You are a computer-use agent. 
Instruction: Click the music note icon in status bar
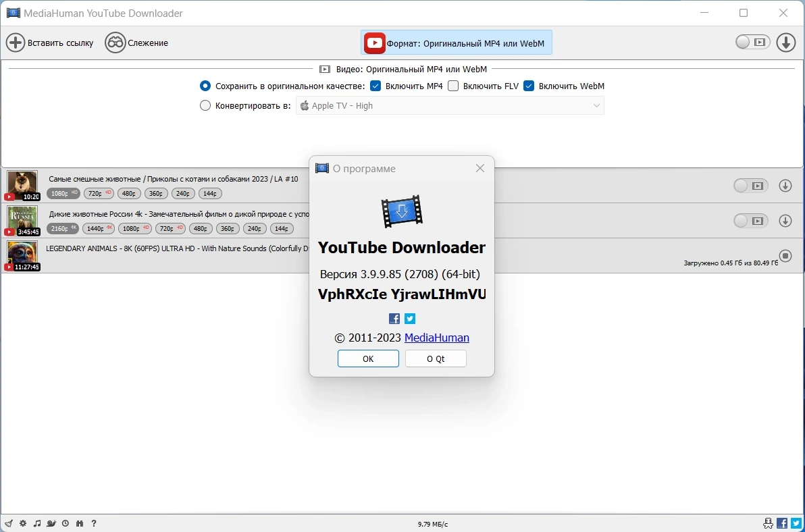[x=37, y=523]
